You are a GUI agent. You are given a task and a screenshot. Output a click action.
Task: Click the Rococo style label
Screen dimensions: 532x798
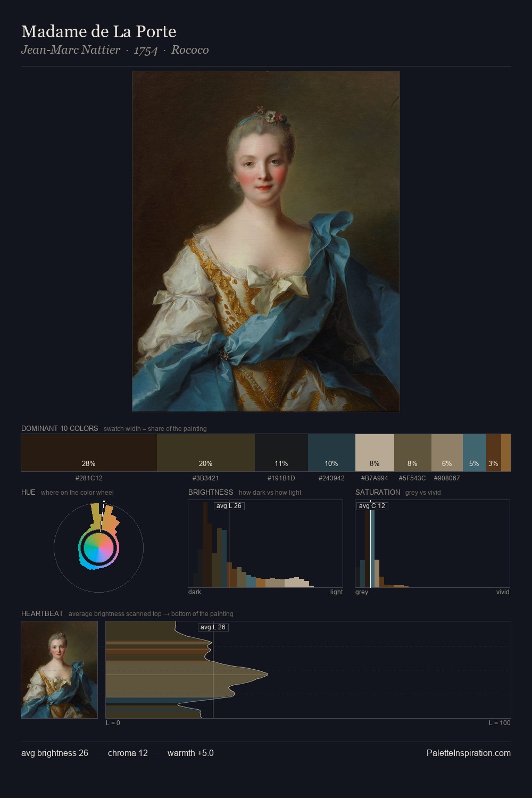[x=190, y=50]
